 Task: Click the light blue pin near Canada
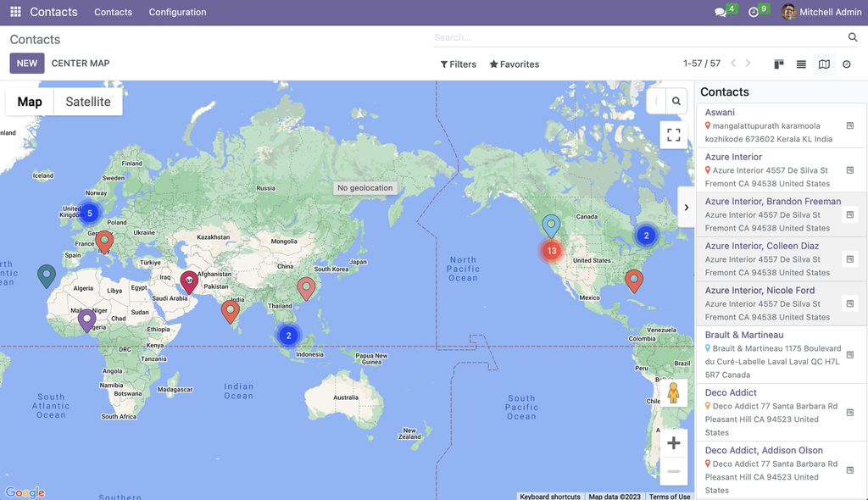pyautogui.click(x=551, y=226)
